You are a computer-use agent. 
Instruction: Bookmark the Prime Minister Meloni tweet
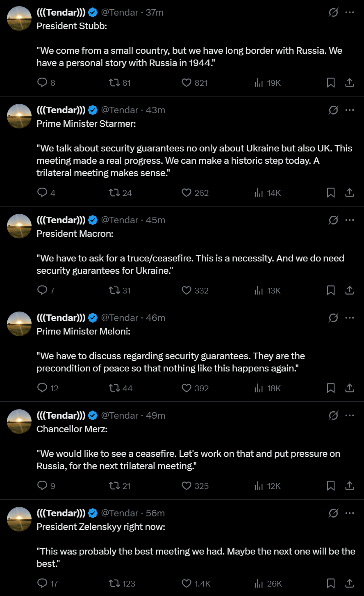pos(330,388)
